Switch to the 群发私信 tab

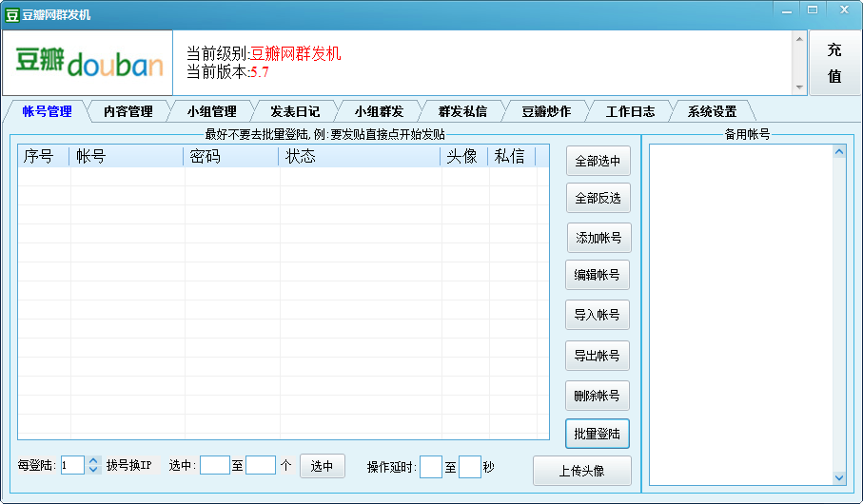462,111
